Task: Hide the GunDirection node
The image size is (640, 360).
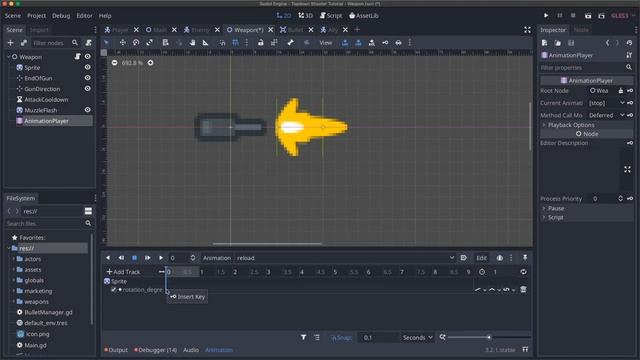Action: click(x=87, y=89)
